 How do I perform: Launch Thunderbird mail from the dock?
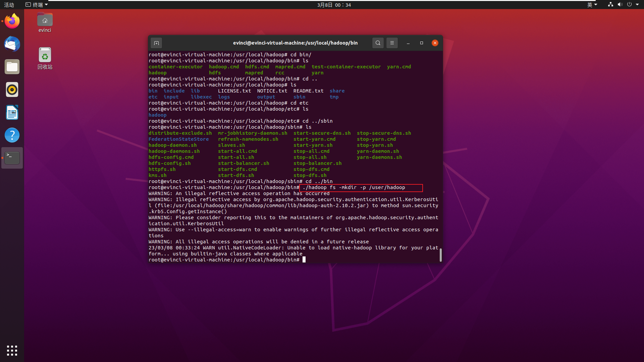click(12, 44)
